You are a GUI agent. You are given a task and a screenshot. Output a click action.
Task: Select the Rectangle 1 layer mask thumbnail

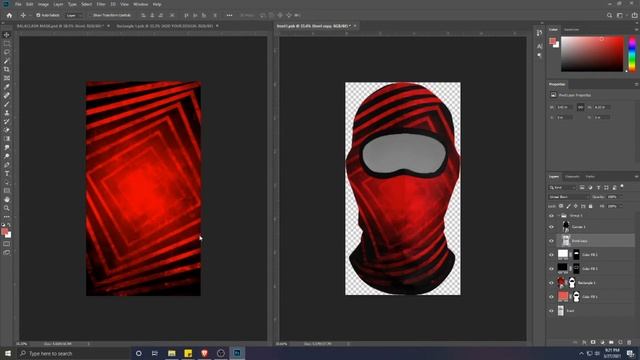571,283
